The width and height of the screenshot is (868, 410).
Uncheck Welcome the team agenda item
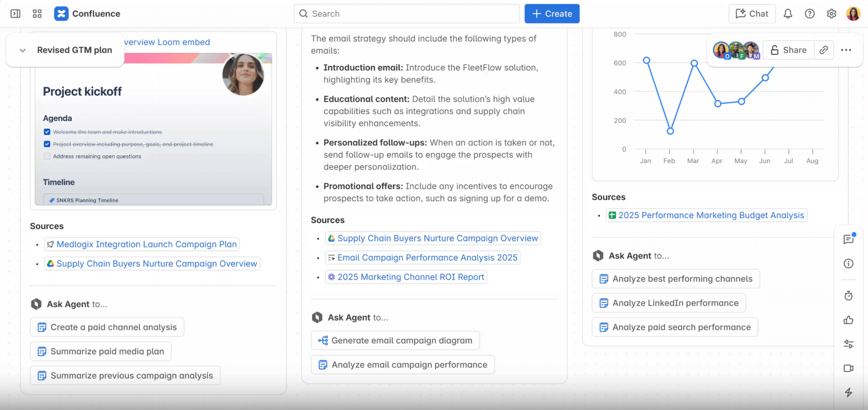[47, 132]
